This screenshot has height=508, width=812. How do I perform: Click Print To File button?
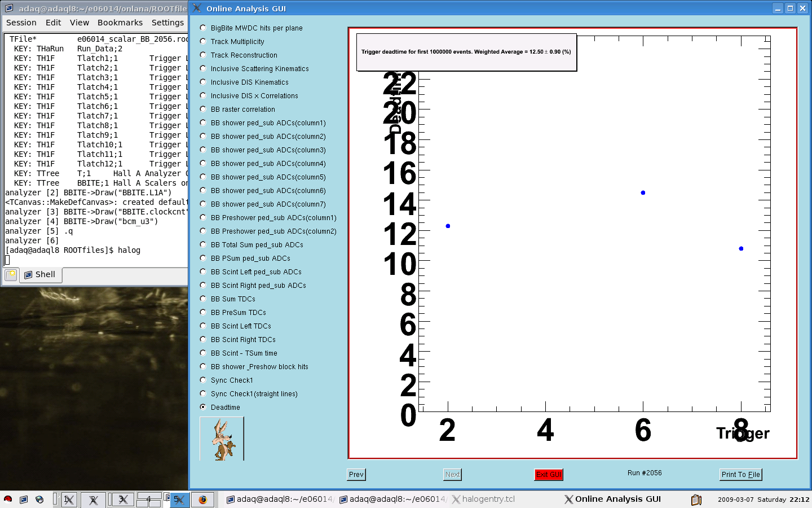coord(741,475)
